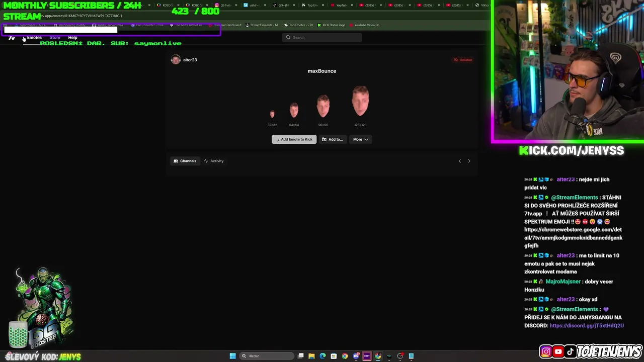Screen dimensions: 644x362
Task: Click the taskbar Hledat search box
Action: coord(267,356)
